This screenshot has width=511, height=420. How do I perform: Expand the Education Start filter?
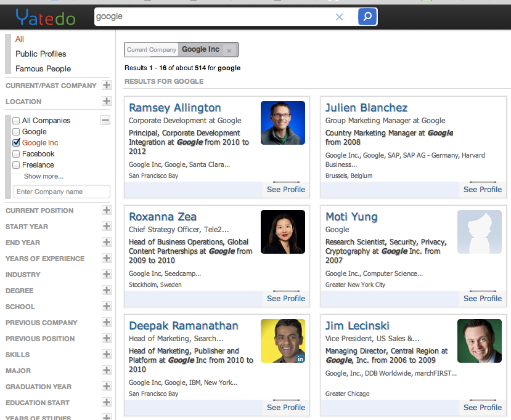(x=106, y=402)
